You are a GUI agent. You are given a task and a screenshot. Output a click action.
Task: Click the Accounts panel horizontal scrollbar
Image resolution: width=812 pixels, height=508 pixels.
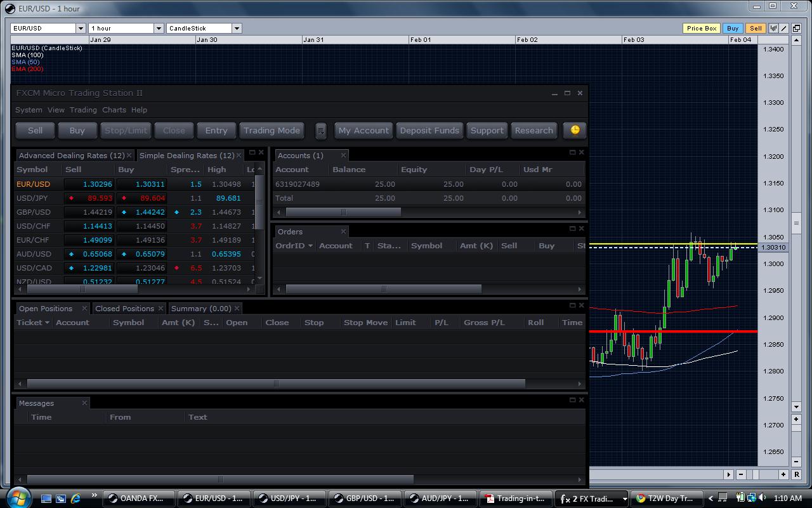coord(343,212)
